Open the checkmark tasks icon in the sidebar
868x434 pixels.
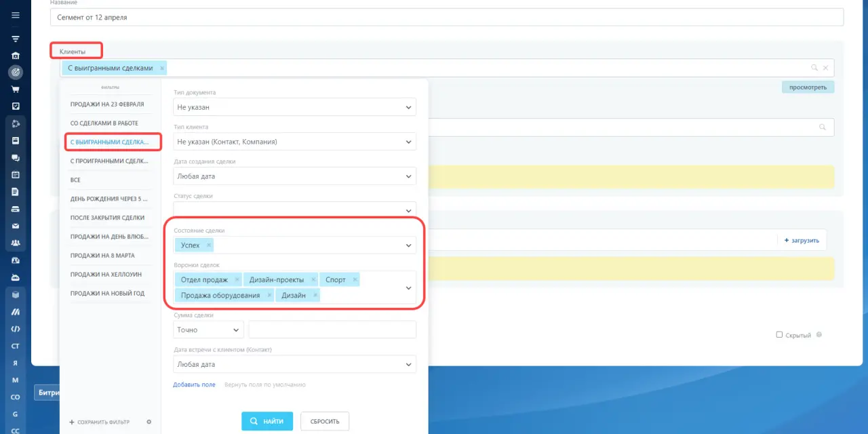(x=15, y=106)
